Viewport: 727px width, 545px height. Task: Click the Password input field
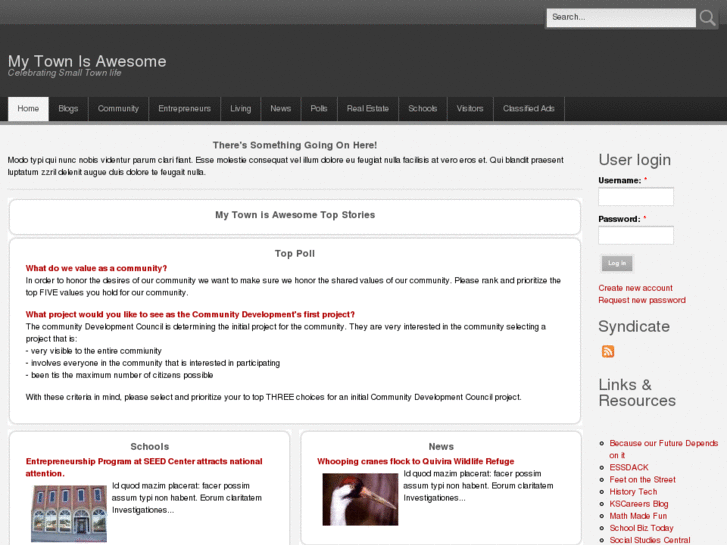[x=636, y=235]
